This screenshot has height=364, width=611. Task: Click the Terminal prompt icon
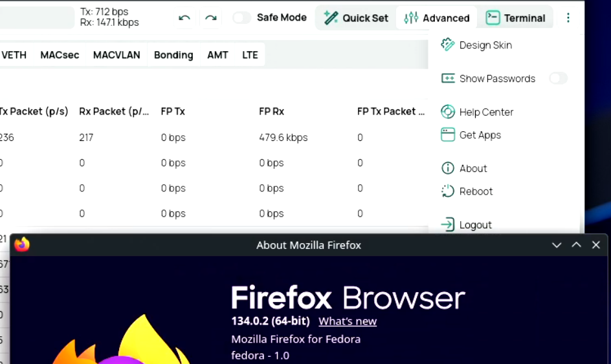493,18
